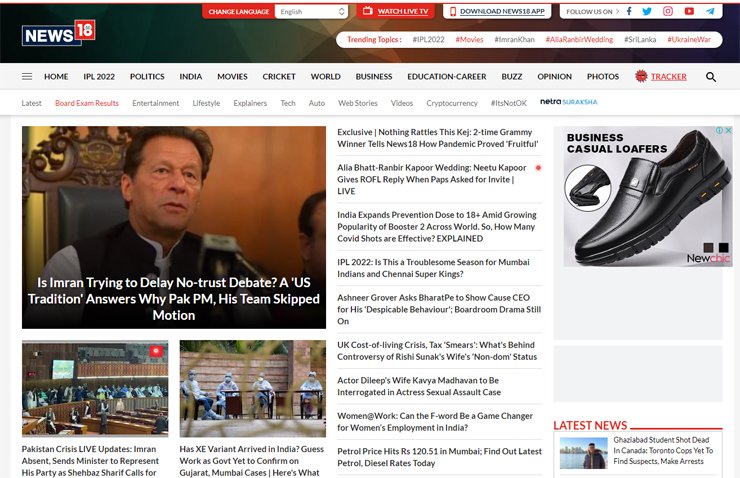Open the hamburger menu icon

27,76
